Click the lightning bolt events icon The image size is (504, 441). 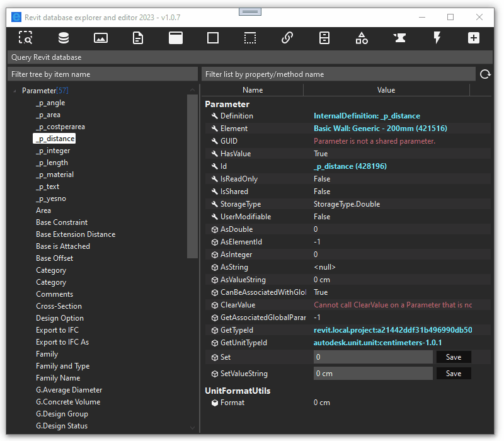pos(437,38)
